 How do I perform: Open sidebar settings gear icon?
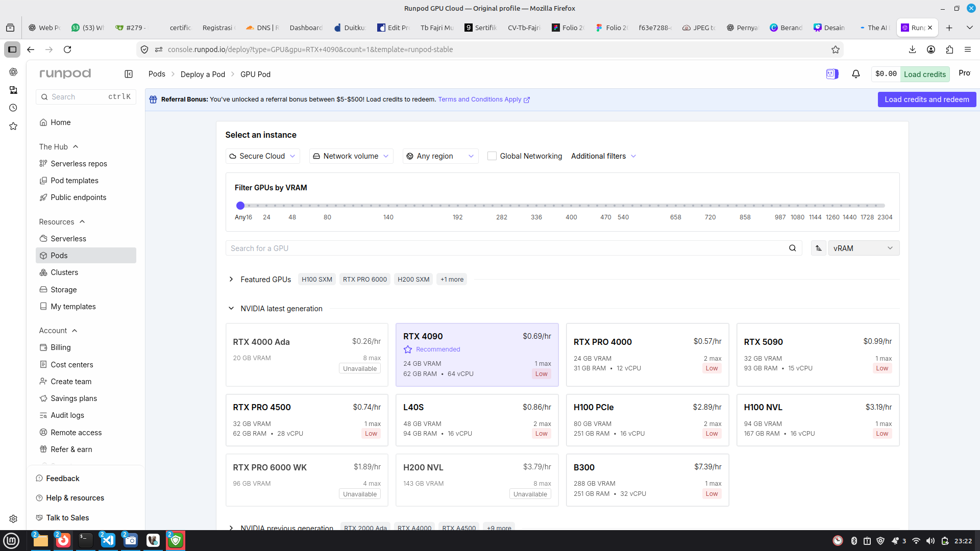pyautogui.click(x=13, y=519)
